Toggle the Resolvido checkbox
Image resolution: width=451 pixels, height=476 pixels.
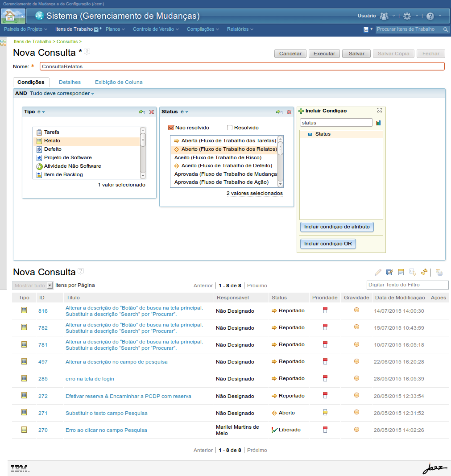(230, 128)
